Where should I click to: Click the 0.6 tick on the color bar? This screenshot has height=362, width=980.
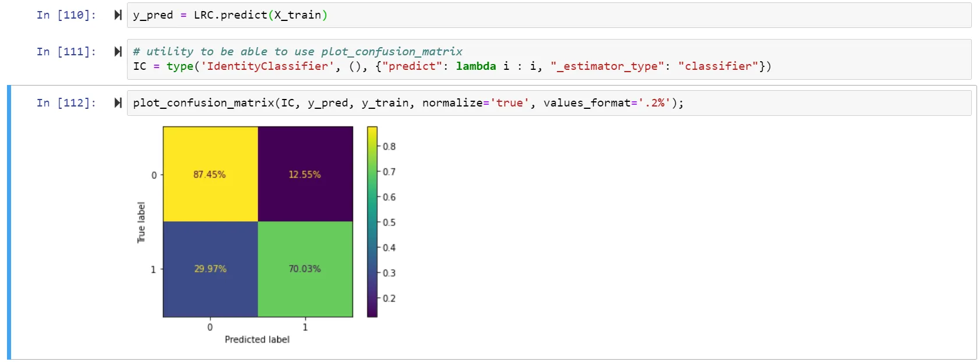click(x=389, y=197)
